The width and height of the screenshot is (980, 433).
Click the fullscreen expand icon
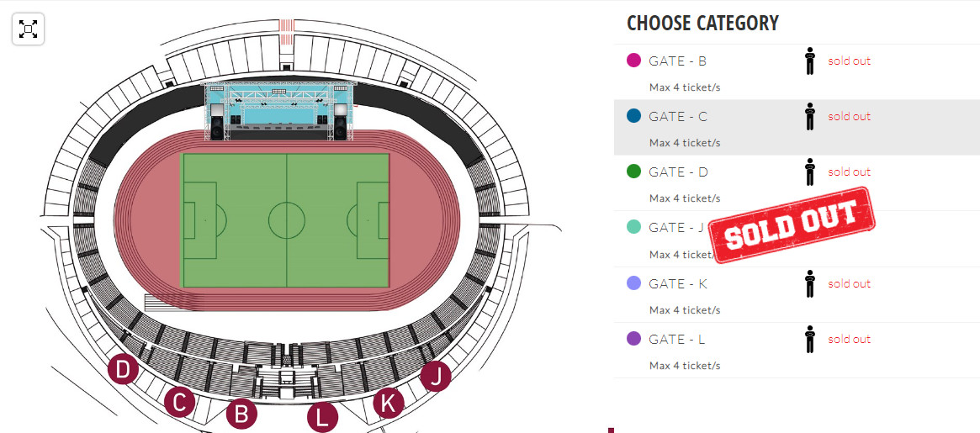28,29
